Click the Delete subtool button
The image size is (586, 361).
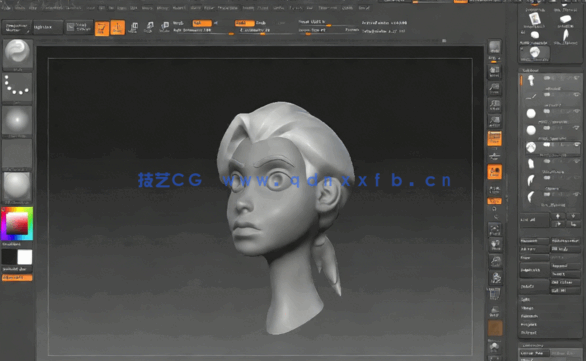pos(534,286)
